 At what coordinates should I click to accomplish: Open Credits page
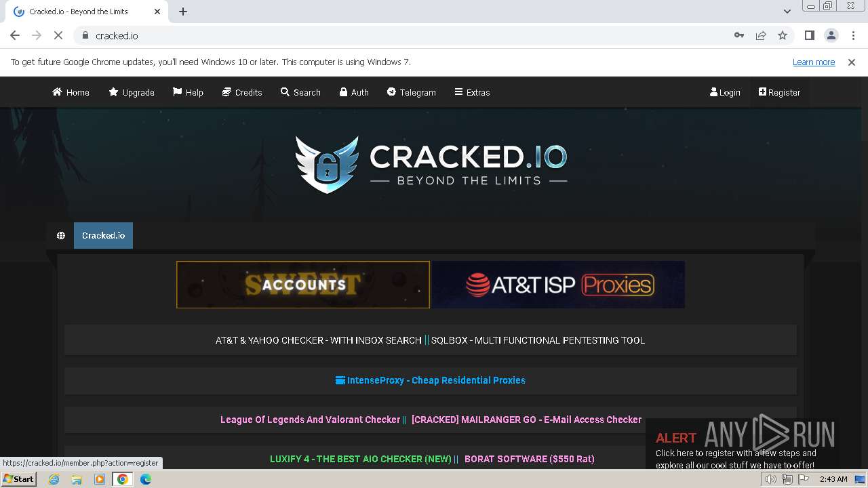pos(242,92)
